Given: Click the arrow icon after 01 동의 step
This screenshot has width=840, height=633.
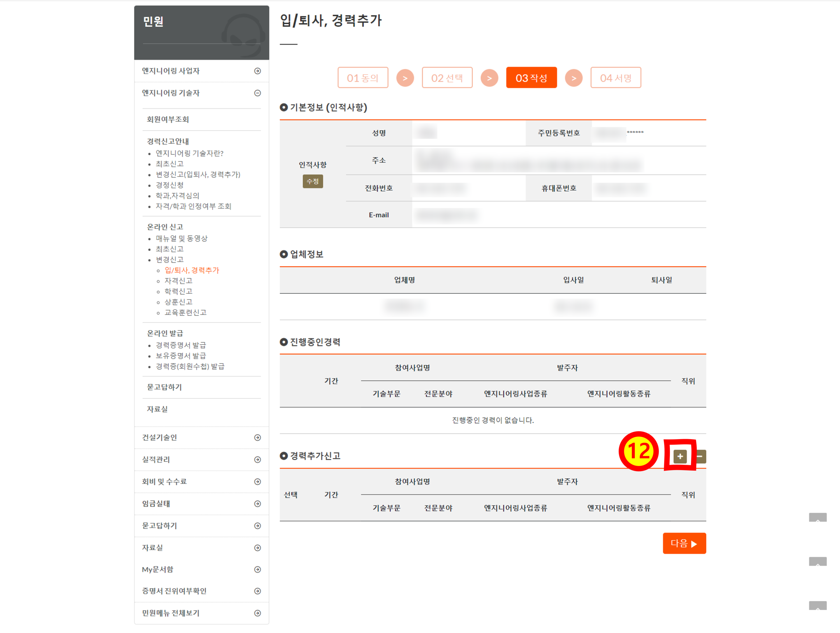Looking at the screenshot, I should pyautogui.click(x=405, y=78).
